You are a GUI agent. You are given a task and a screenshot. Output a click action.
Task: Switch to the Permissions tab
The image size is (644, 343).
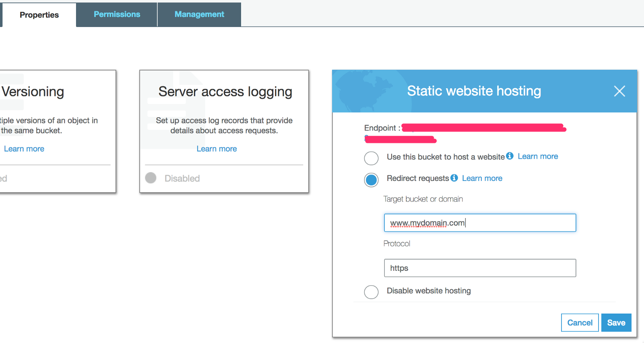click(x=117, y=15)
